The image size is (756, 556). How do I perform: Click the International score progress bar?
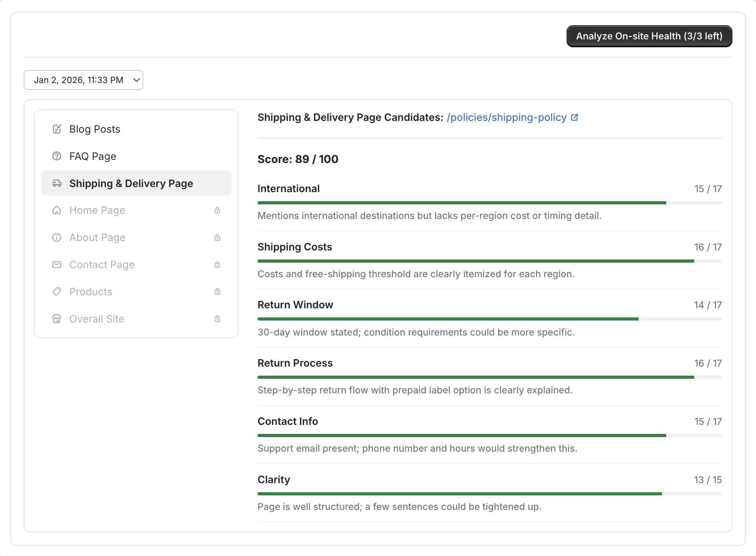coord(490,203)
